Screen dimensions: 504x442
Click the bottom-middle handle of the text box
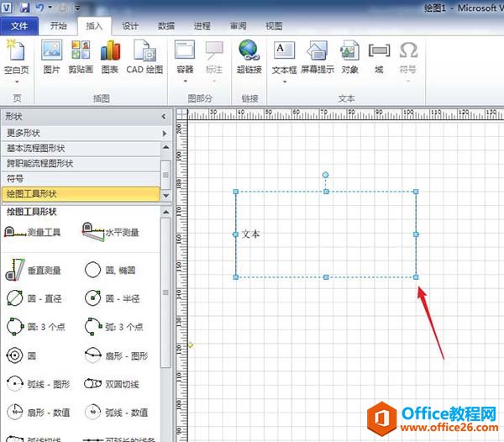(x=326, y=277)
